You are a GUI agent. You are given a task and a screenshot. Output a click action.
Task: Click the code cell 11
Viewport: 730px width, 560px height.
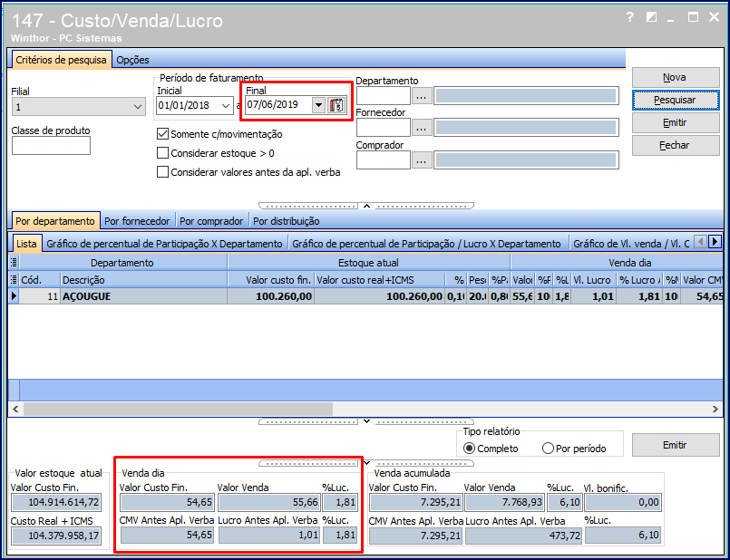(40, 296)
